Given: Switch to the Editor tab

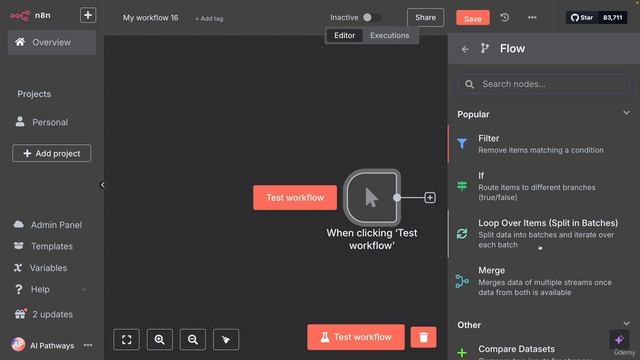Looking at the screenshot, I should (x=344, y=36).
